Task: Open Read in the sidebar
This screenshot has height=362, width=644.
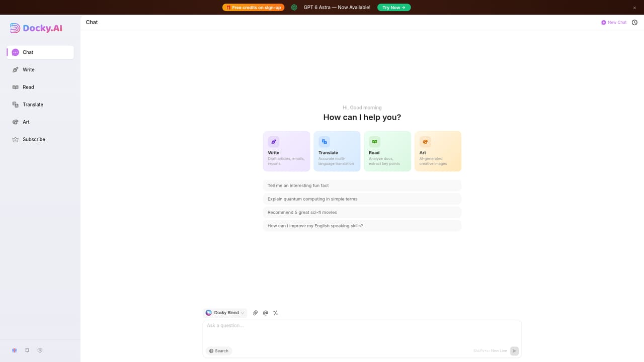Action: pyautogui.click(x=40, y=87)
